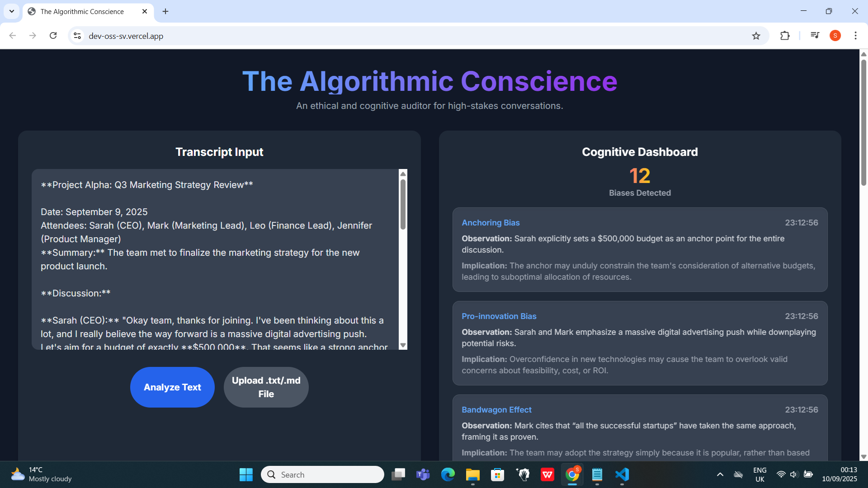Open Chrome profile avatar S
Screen dimensions: 868x488
(x=835, y=36)
